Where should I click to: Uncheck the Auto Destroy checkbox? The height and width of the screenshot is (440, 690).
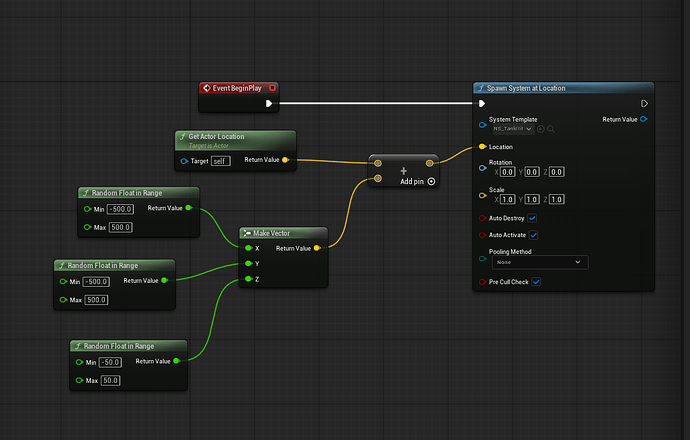(532, 218)
